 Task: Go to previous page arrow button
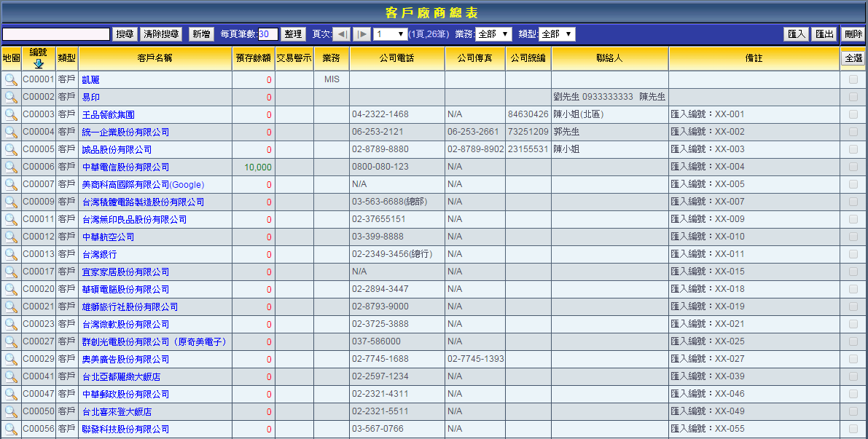point(341,34)
